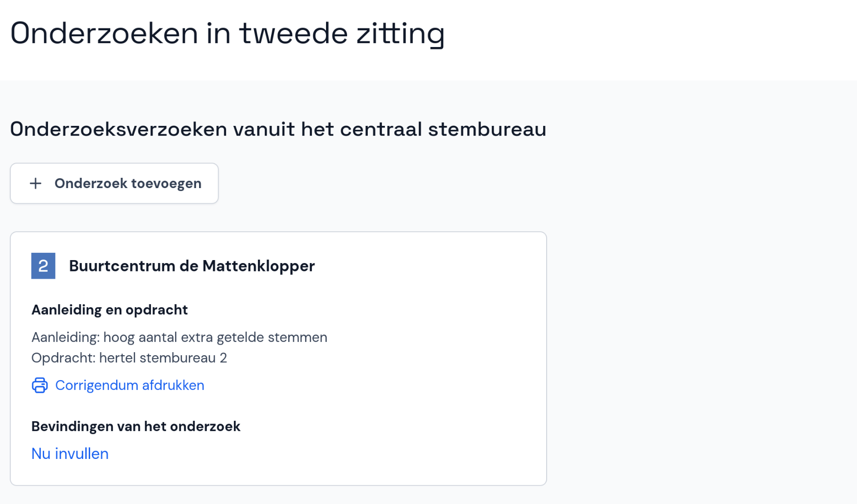Open Corrigendum afdrukken
Image resolution: width=857 pixels, height=504 pixels.
tap(129, 385)
